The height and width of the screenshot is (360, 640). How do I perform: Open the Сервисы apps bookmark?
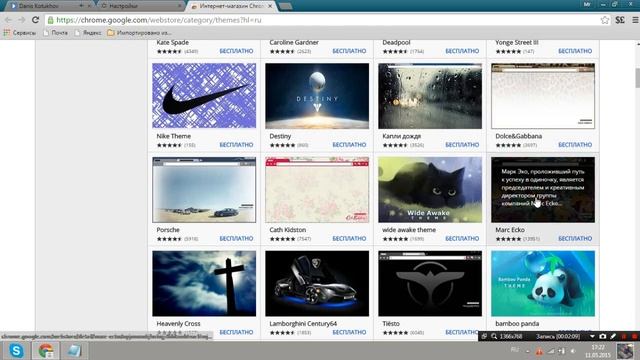(20, 33)
